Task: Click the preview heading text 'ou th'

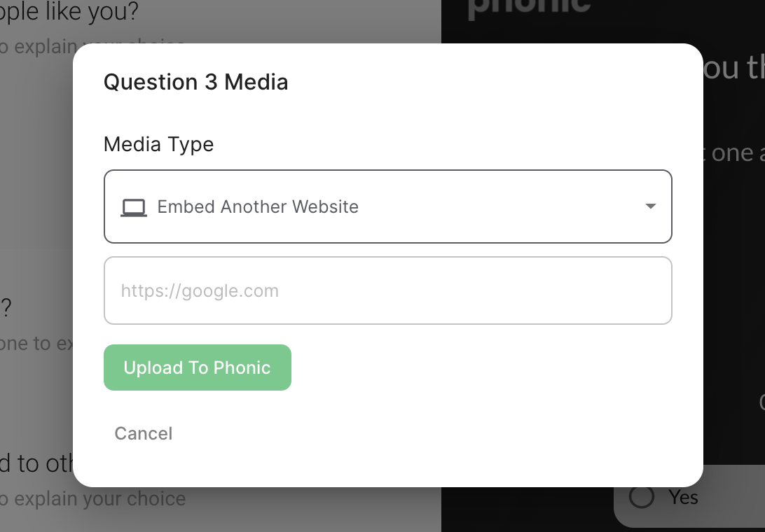Action: pyautogui.click(x=733, y=68)
